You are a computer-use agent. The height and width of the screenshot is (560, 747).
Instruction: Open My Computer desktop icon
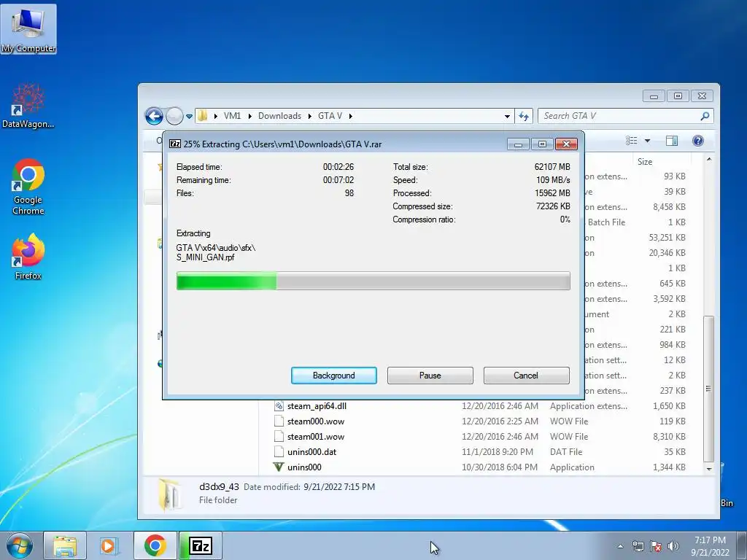[28, 29]
